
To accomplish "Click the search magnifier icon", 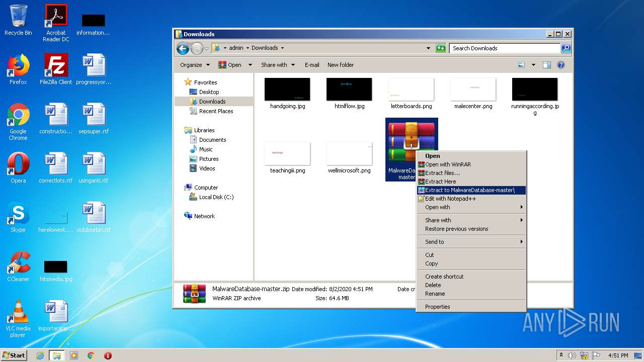I will 566,48.
